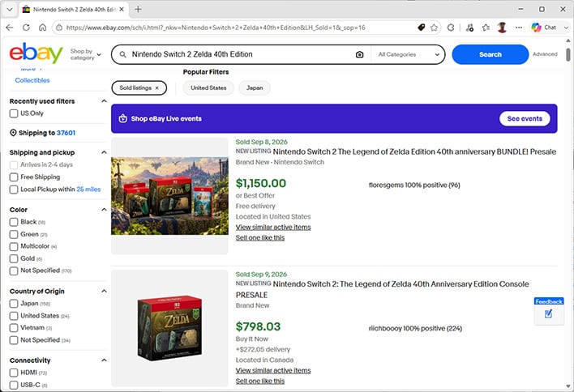Expand the Copilot Chat dropdown arrow
574x392 pixels.
pyautogui.click(x=566, y=28)
